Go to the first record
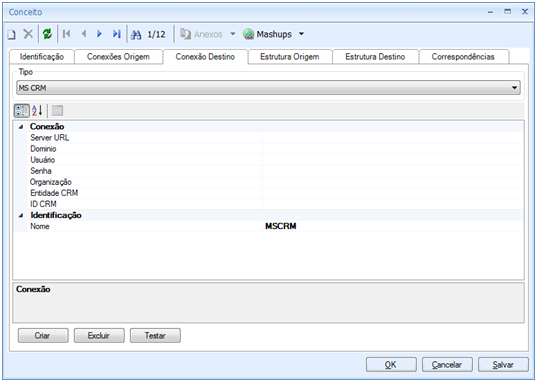Image resolution: width=537 pixels, height=382 pixels. tap(66, 34)
